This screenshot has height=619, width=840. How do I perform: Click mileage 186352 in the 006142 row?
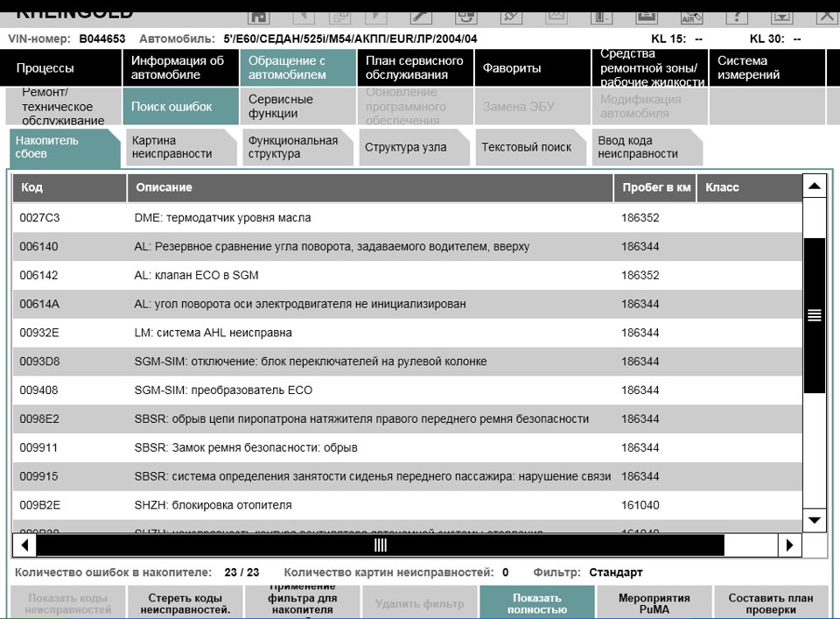[640, 276]
